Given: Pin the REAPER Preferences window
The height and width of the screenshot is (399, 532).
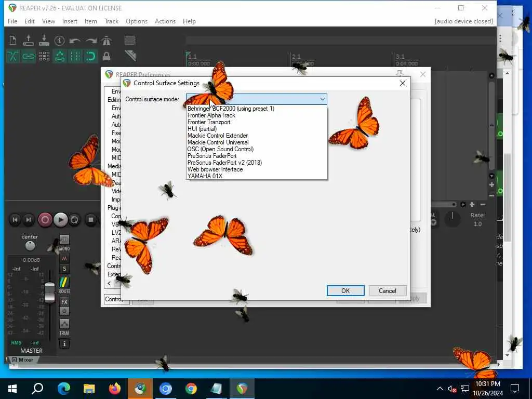Looking at the screenshot, I should pos(400,73).
